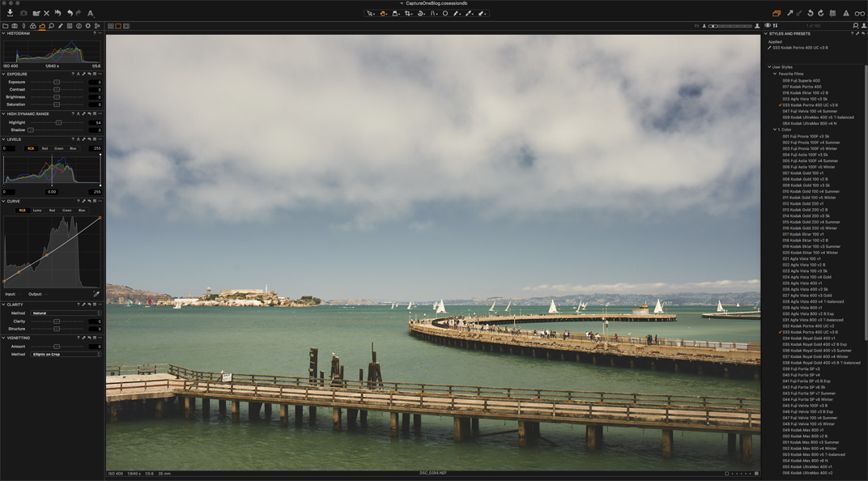Viewport: 868px width, 481px height.
Task: Collapse the Clarity panel
Action: 3,304
